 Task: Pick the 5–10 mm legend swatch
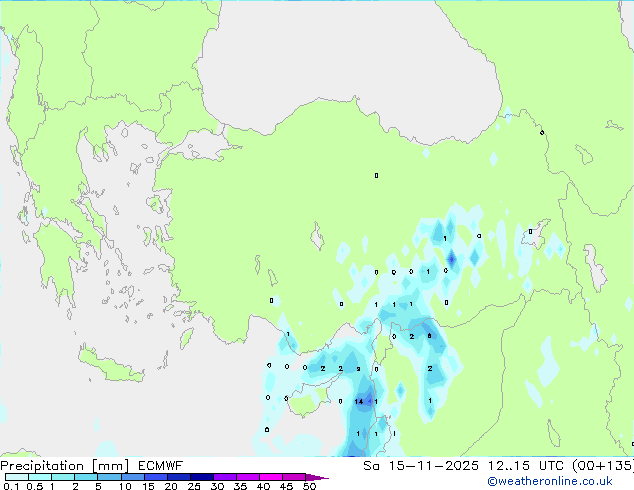(110, 477)
